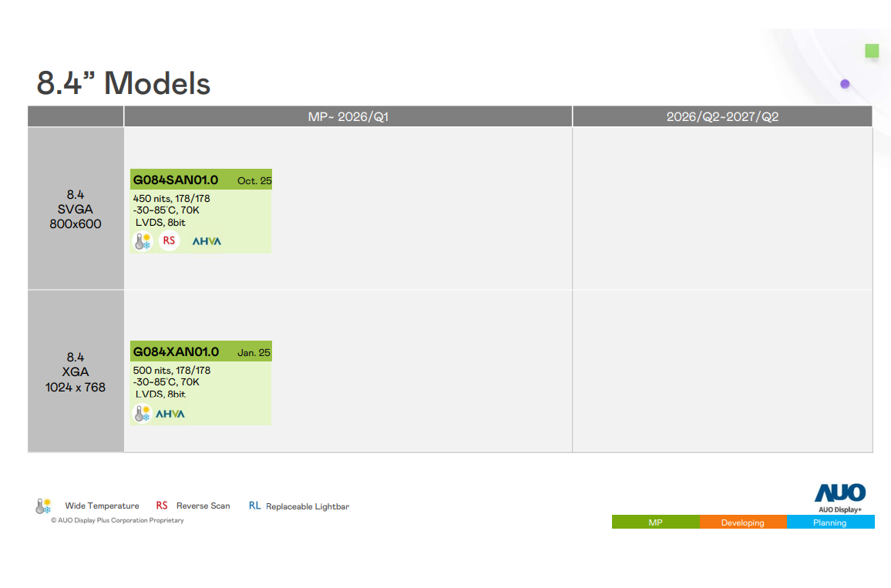Screen dimensions: 891x588
Task: Click the orange Developing status swatch
Action: (743, 522)
